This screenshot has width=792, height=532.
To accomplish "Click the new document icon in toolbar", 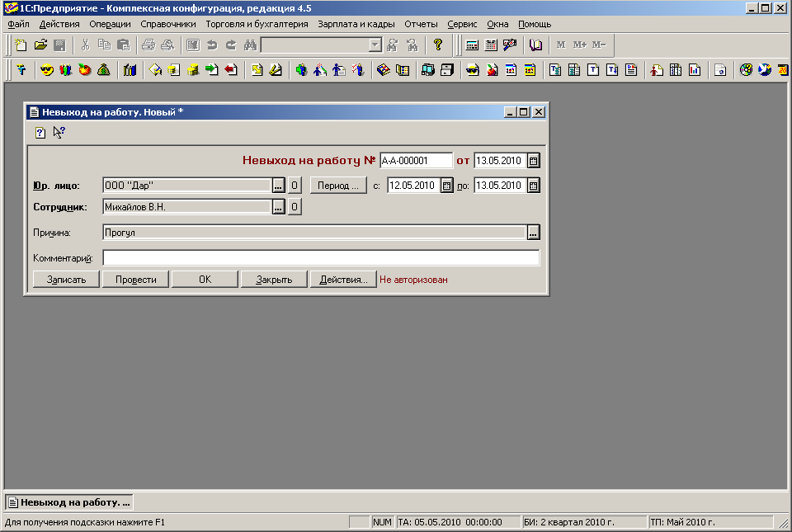I will 21,45.
